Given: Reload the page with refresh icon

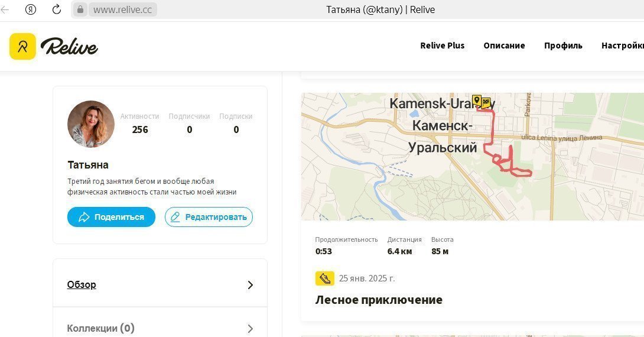Looking at the screenshot, I should point(56,9).
